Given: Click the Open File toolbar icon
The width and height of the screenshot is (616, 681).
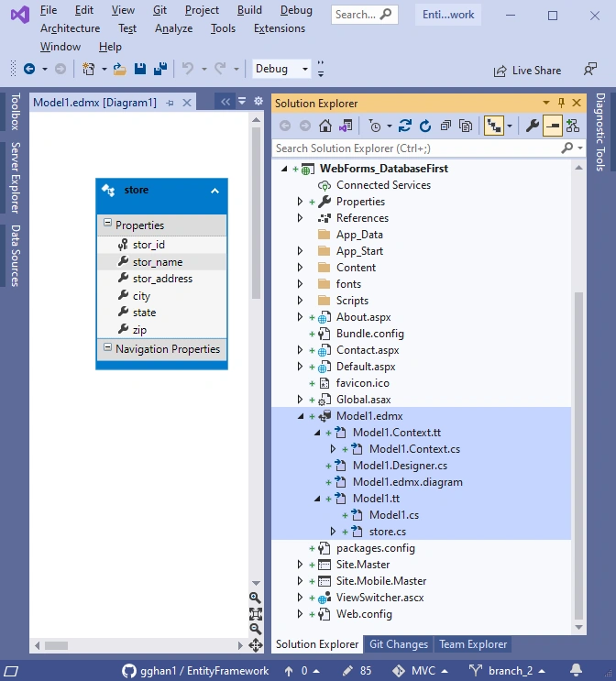Looking at the screenshot, I should 119,69.
